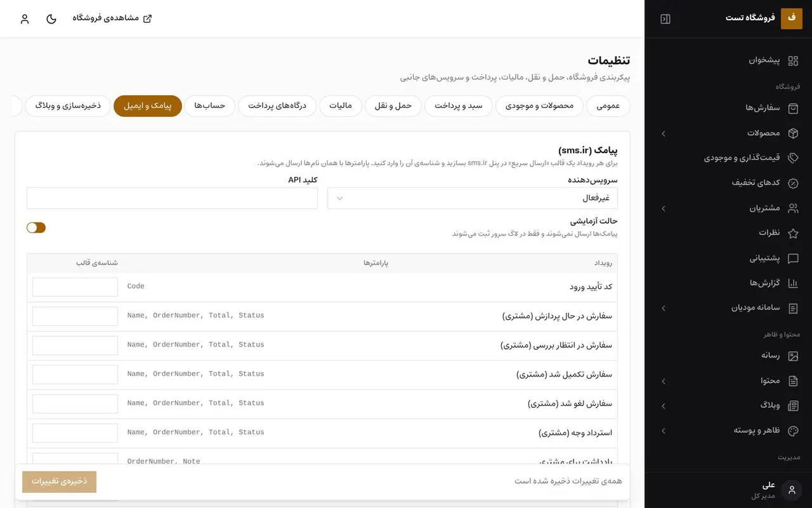
Task: Click the مدیر کل role text
Action: pyautogui.click(x=763, y=496)
